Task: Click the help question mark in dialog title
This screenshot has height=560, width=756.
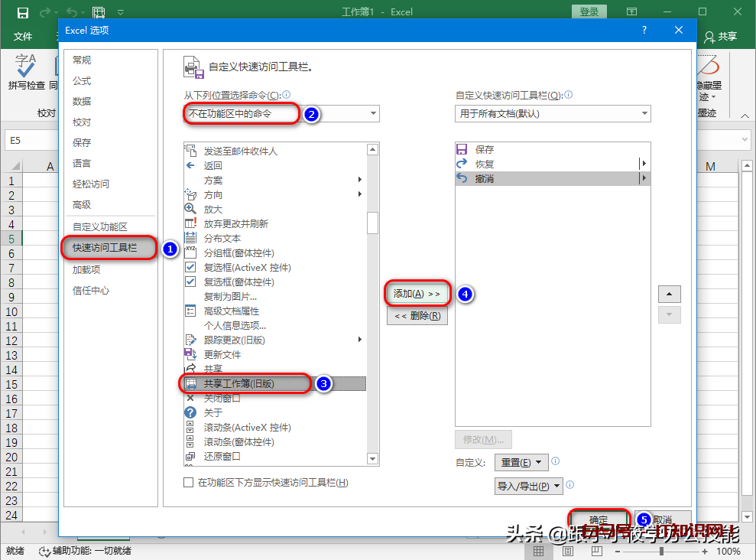Action: (644, 30)
